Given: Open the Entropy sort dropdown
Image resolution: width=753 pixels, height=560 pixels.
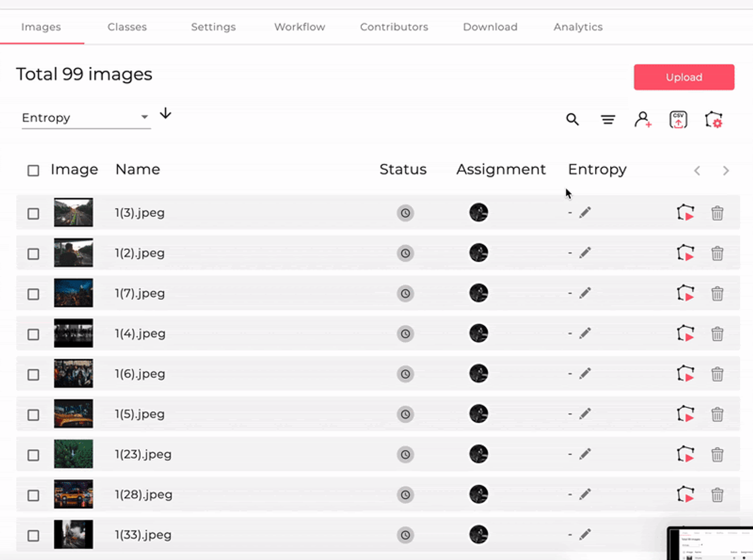Looking at the screenshot, I should (86, 118).
